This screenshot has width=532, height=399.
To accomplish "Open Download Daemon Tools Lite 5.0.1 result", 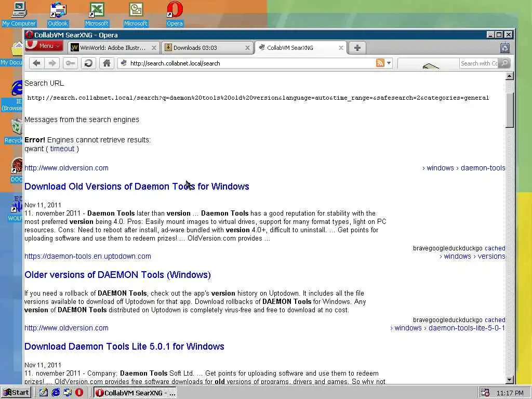I will tap(125, 347).
